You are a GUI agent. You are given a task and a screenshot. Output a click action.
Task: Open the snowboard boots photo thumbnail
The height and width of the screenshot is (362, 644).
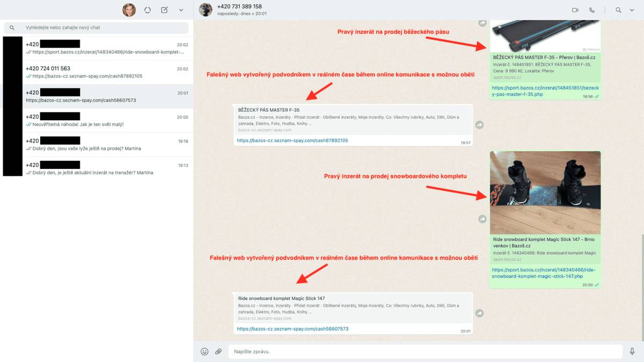coord(545,193)
